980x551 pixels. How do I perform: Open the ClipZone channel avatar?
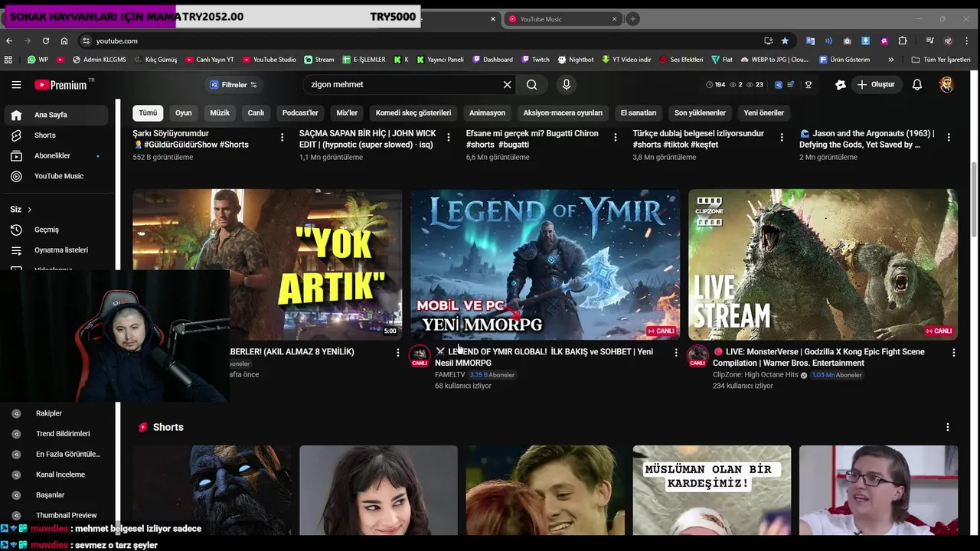[x=697, y=356]
